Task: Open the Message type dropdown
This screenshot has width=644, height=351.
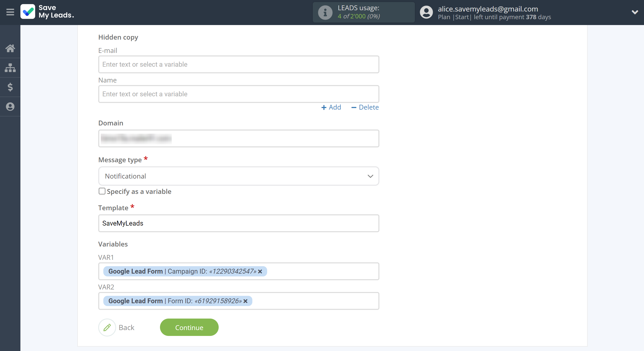Action: coord(239,176)
